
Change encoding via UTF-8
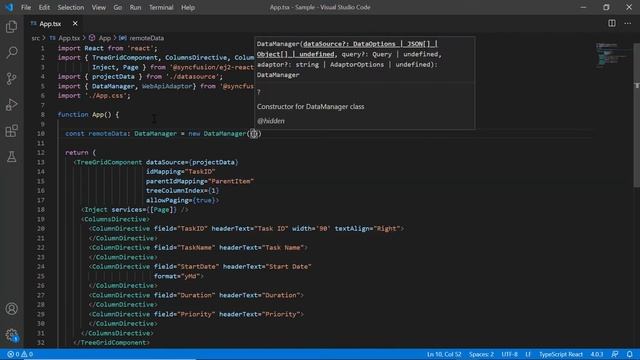[x=509, y=354]
